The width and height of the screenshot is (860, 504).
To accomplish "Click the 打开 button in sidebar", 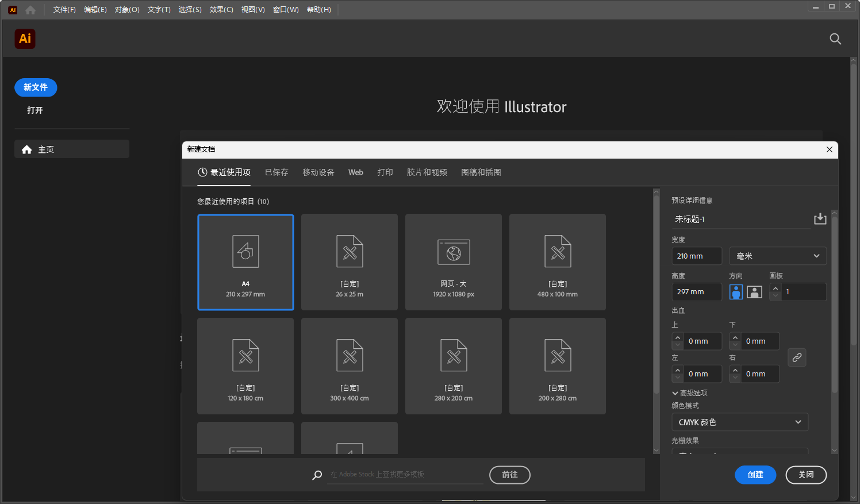I will [35, 110].
